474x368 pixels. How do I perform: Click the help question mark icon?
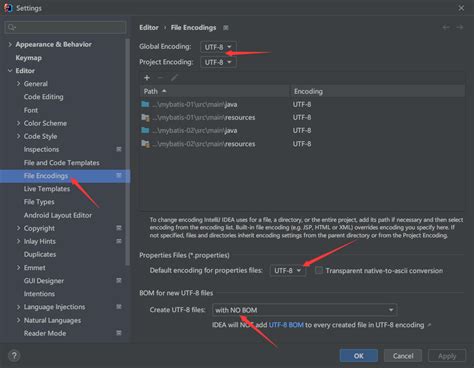click(14, 356)
